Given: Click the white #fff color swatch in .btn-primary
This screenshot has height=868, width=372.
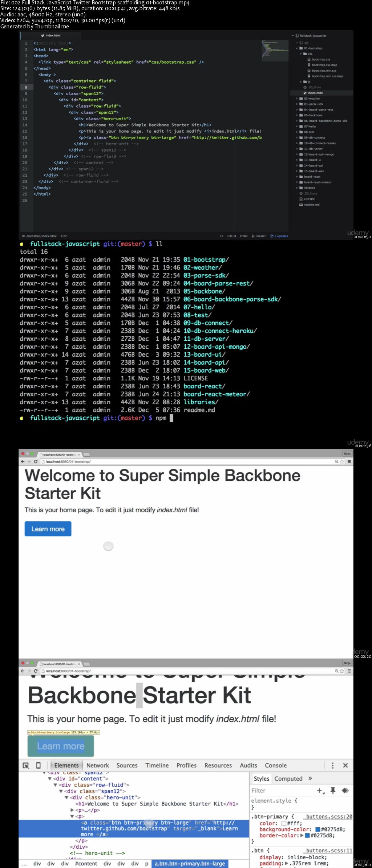Looking at the screenshot, I should [x=284, y=823].
